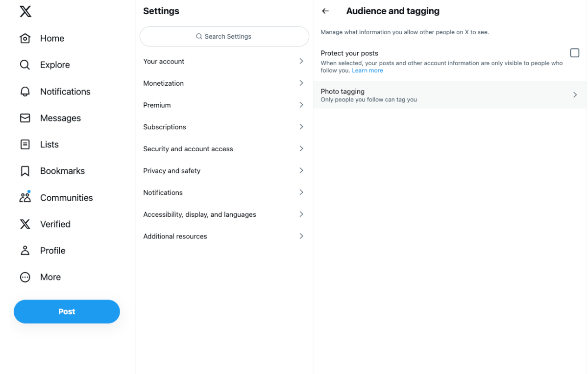Go back using the arrow in Audience and tagging

point(325,10)
